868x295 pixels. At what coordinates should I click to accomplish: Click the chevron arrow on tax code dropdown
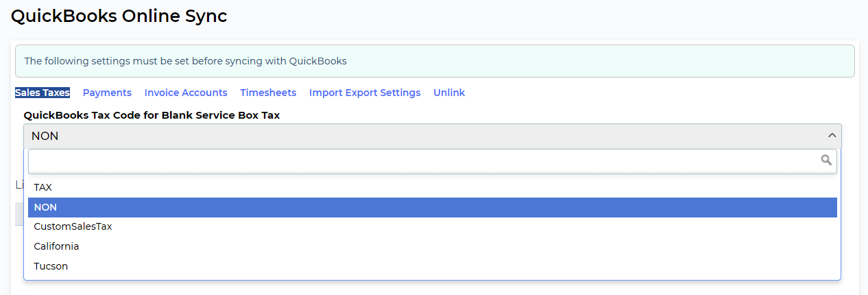click(x=832, y=136)
